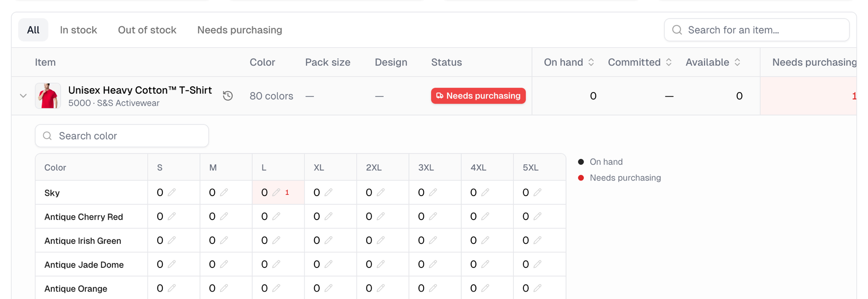Click the 2XL size column header
Viewport: 868px width, 299px height.
(x=374, y=168)
